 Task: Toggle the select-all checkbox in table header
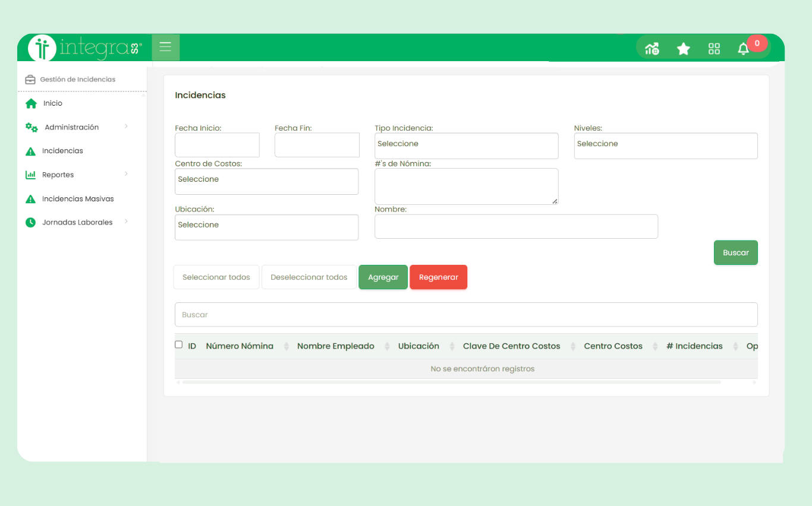pos(179,344)
